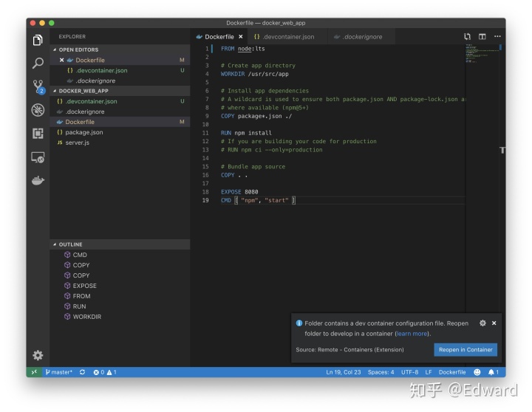Open Source Control view with badge
The width and height of the screenshot is (532, 412).
point(38,87)
